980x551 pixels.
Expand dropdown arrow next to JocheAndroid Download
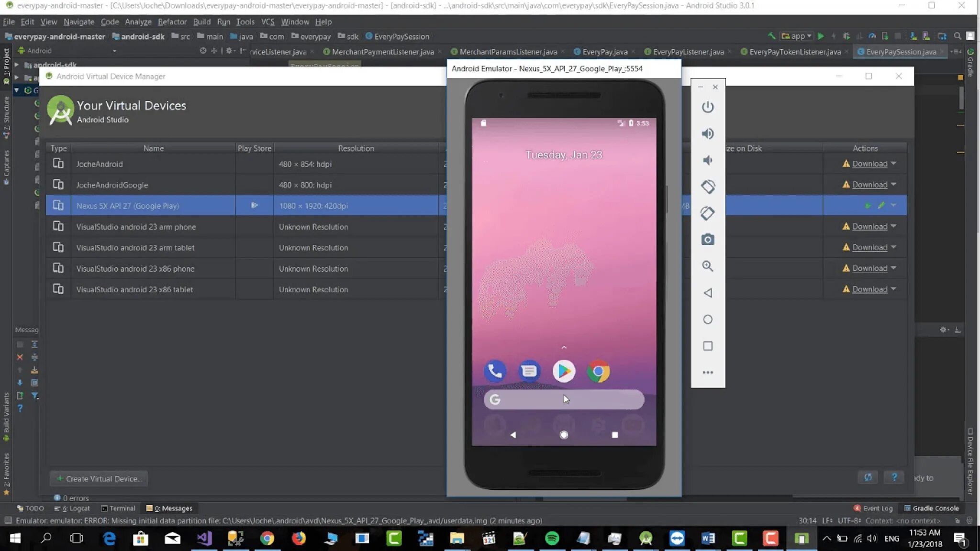[x=893, y=164]
